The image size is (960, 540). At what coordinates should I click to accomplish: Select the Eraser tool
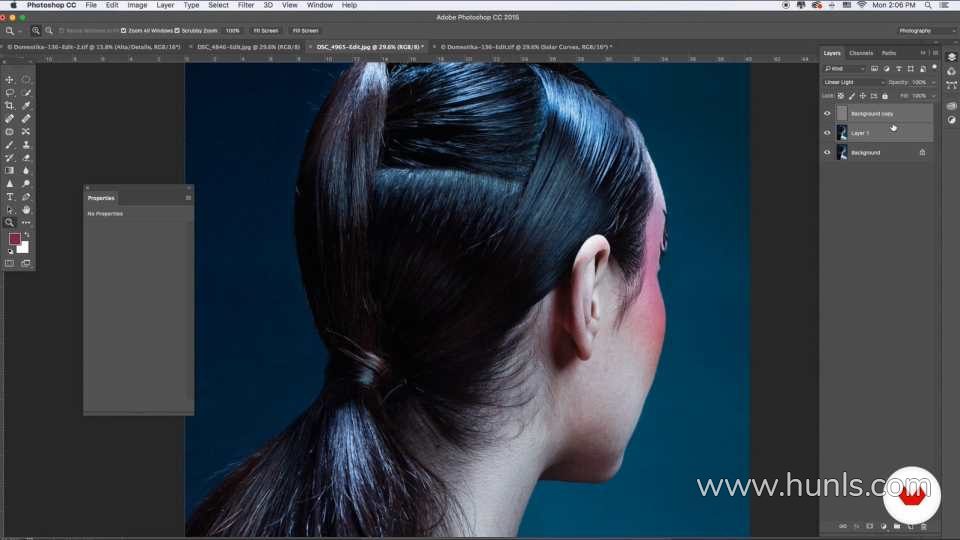click(x=26, y=157)
